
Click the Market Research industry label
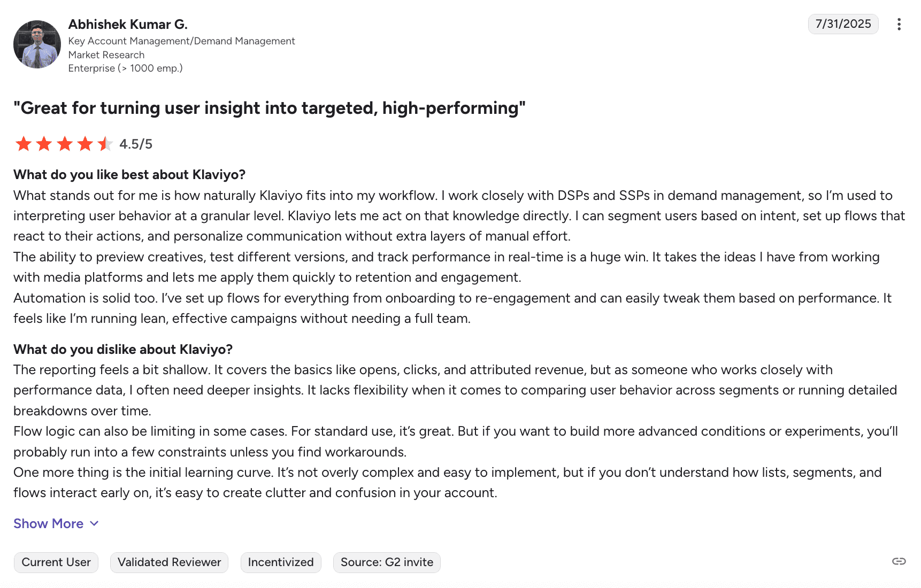tap(106, 55)
